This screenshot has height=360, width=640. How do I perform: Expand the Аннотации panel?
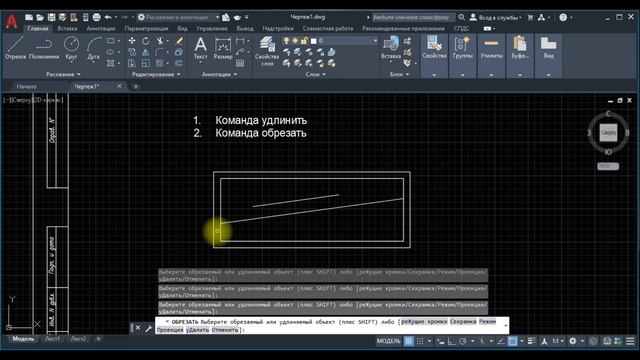point(219,74)
